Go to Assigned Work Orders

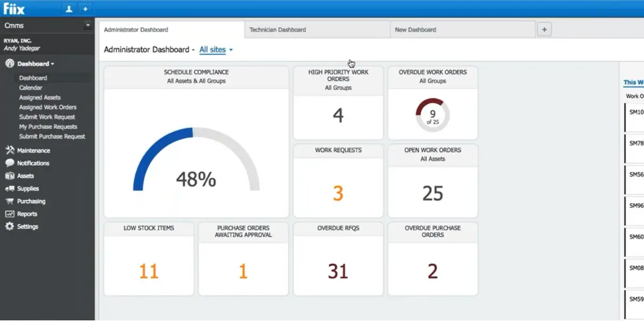point(48,107)
